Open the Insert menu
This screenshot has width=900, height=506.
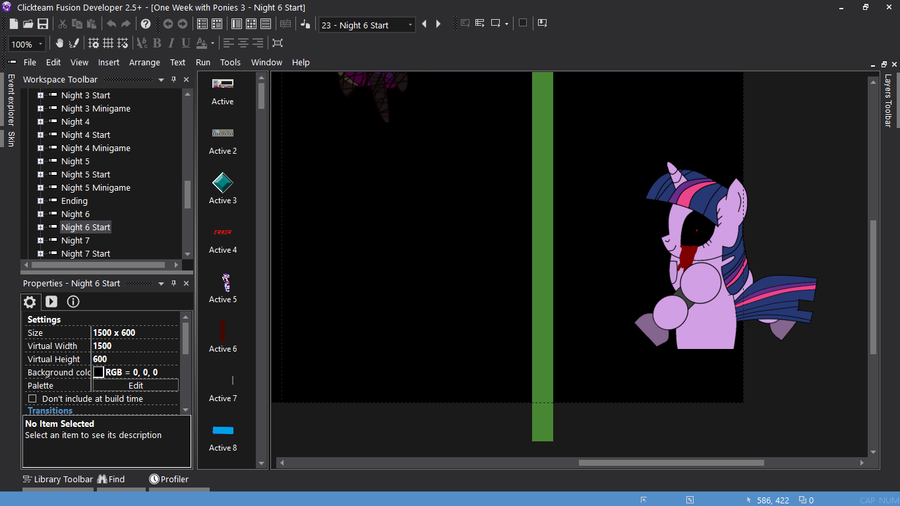click(x=108, y=63)
